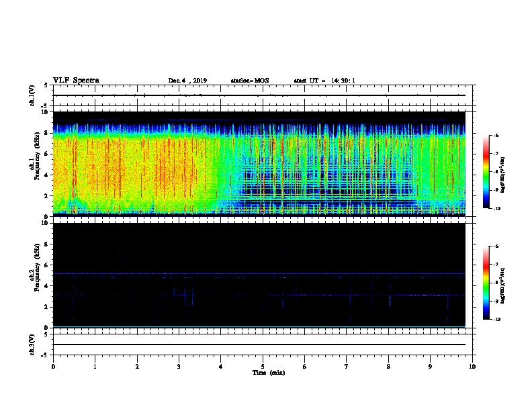Click the time axis tick label '0'

[53, 366]
